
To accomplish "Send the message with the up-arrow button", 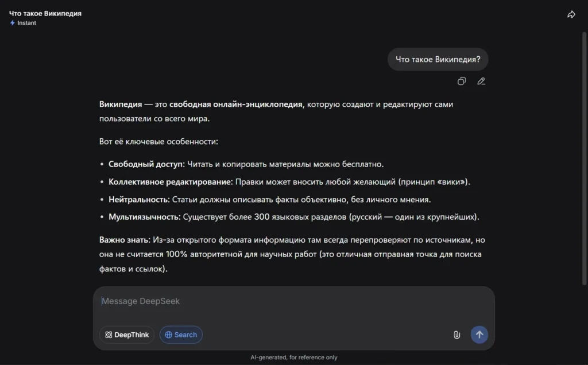I will click(479, 335).
